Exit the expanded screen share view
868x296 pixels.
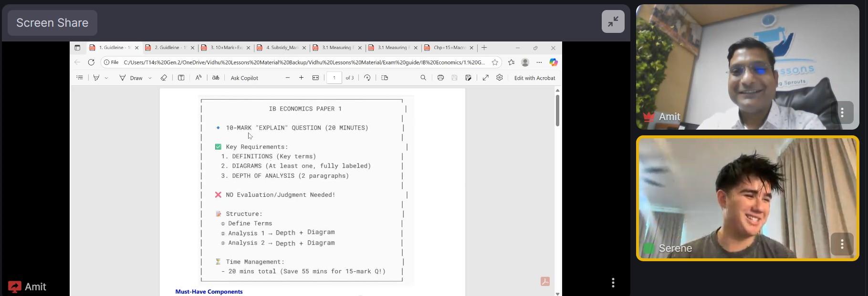613,21
